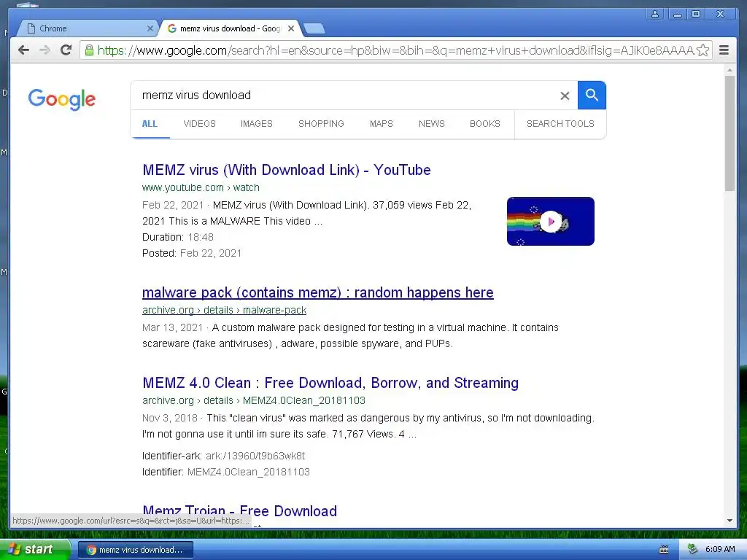This screenshot has width=747, height=560.
Task: Reload the page with the refresh icon
Action: [66, 50]
